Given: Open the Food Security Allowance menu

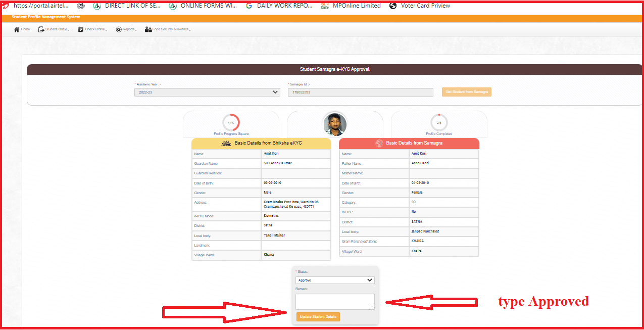Looking at the screenshot, I should 171,29.
